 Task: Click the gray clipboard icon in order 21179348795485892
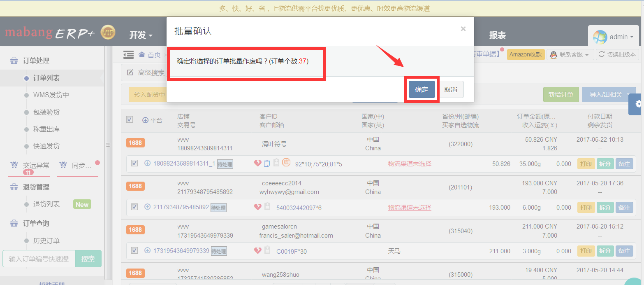tap(267, 206)
